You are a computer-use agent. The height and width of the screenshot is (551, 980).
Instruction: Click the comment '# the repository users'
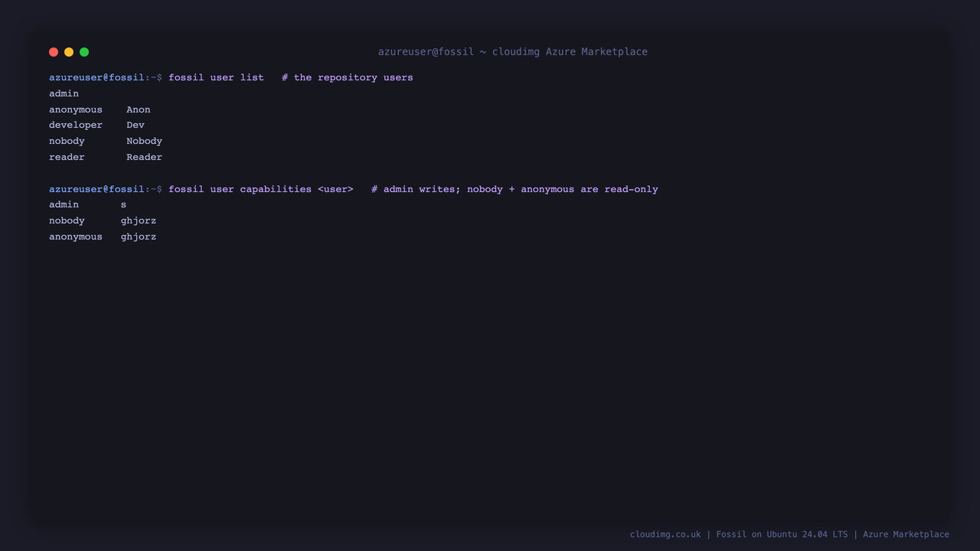pyautogui.click(x=348, y=77)
